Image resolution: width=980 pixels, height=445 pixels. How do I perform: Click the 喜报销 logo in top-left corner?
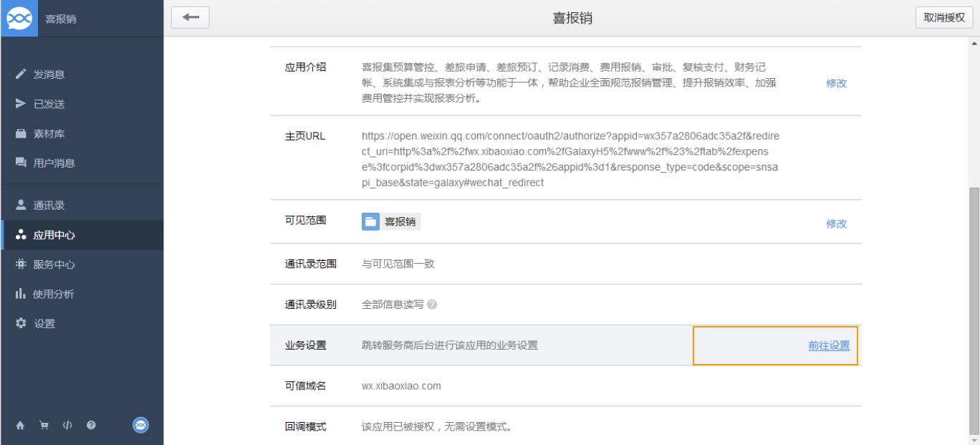point(19,18)
